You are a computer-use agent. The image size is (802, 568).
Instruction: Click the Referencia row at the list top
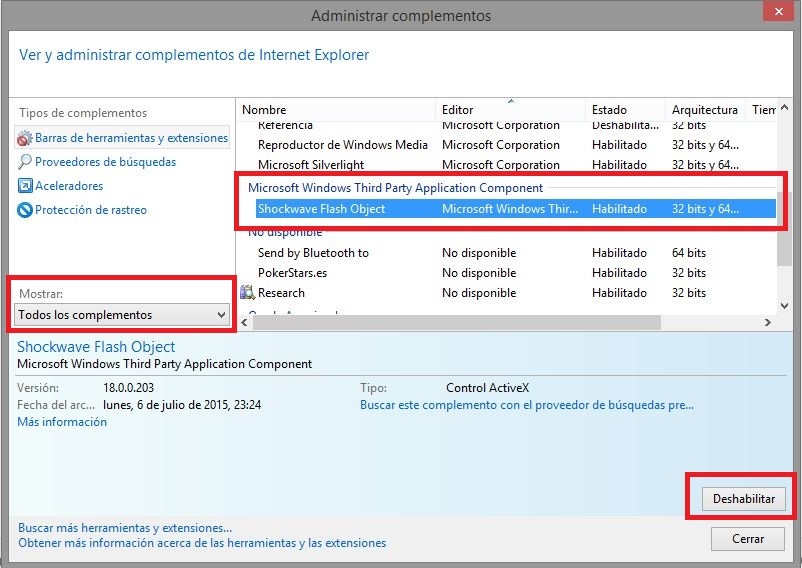point(506,126)
